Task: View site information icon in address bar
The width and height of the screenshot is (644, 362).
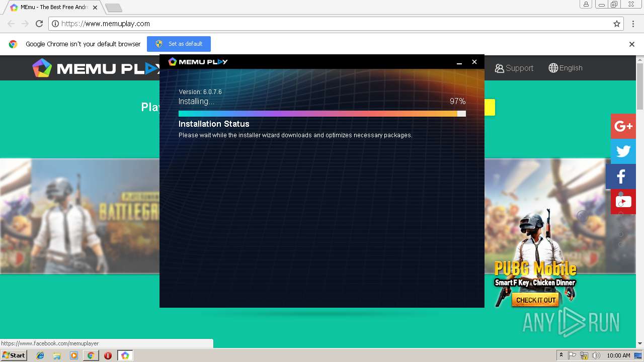Action: pos(55,24)
